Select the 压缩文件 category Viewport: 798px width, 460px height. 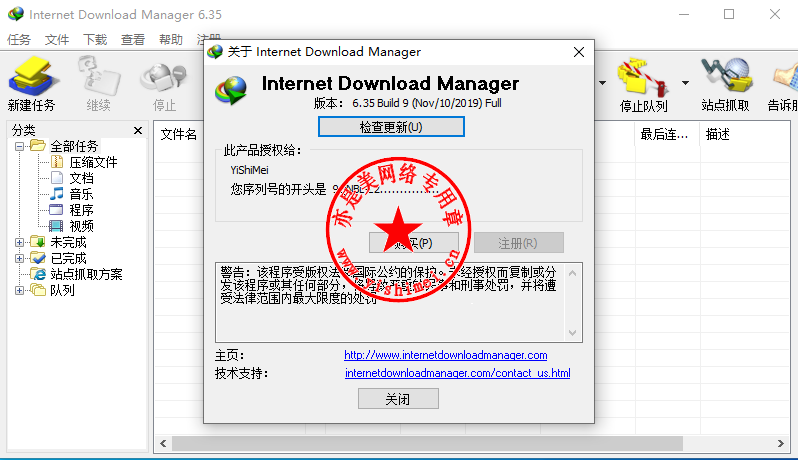[93, 162]
